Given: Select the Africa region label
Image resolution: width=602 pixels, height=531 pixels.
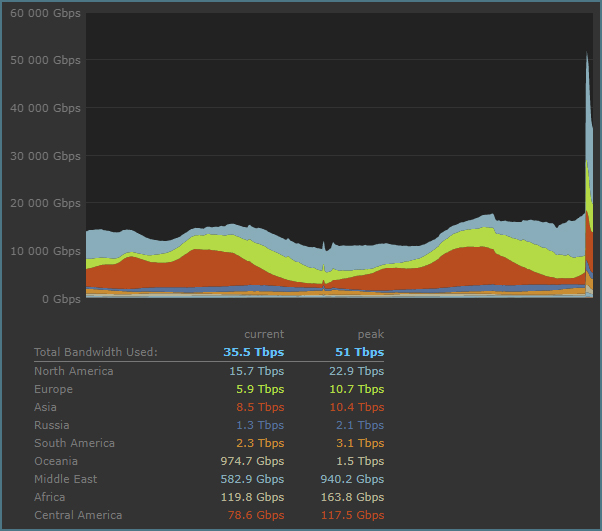Looking at the screenshot, I should (50, 497).
